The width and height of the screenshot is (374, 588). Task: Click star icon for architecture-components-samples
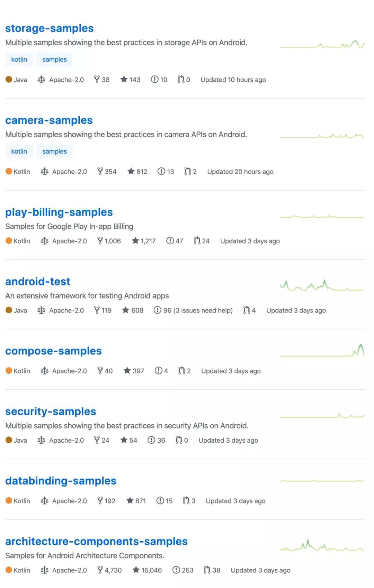coord(136,570)
